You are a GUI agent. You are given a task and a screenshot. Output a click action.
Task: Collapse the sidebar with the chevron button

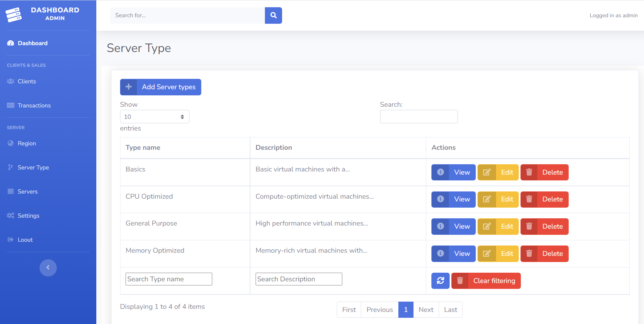pos(48,268)
